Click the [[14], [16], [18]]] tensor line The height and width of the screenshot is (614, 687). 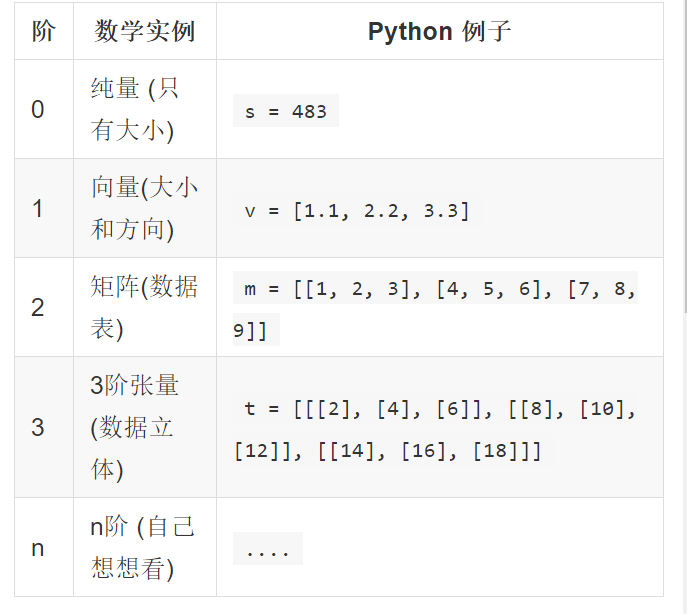point(430,451)
